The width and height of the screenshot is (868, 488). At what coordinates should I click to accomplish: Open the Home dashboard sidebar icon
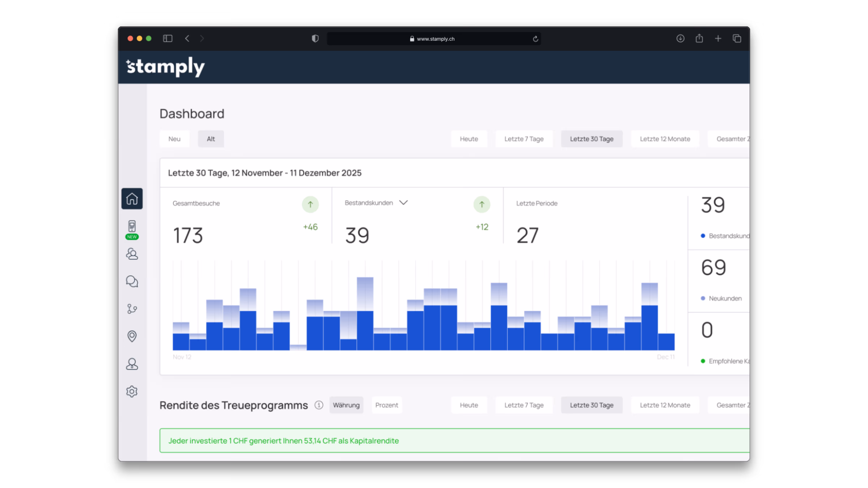(132, 199)
